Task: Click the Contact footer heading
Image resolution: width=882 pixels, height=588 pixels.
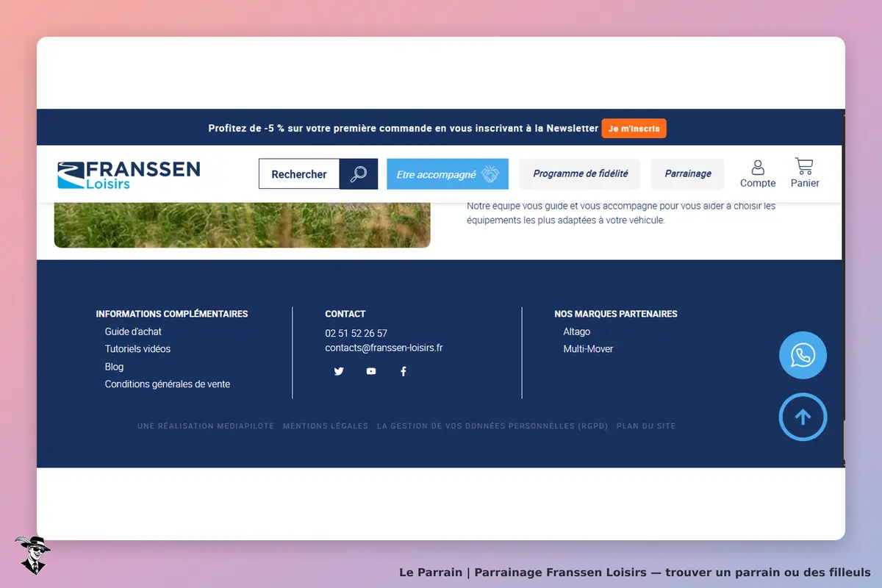Action: click(x=345, y=314)
